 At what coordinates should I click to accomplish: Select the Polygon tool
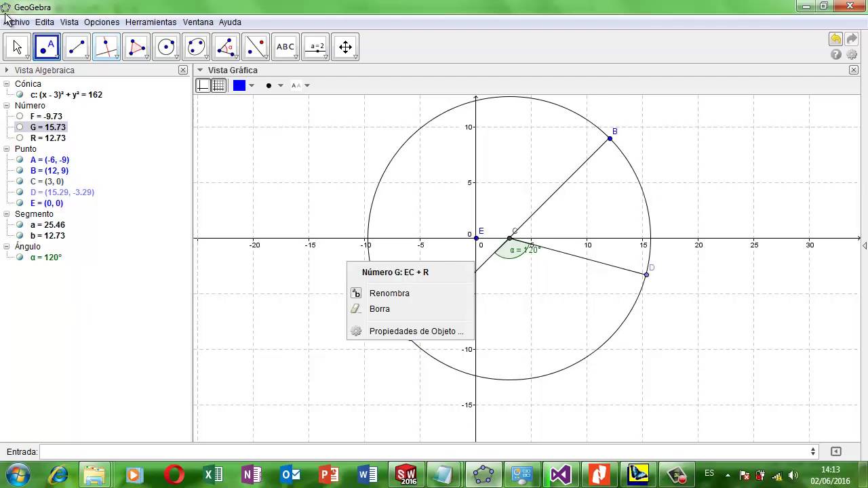[x=136, y=47]
